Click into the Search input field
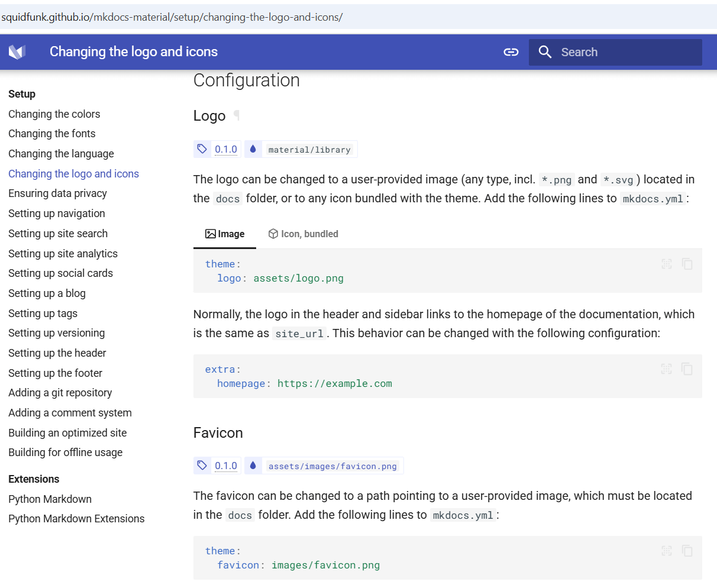Viewport: 717px width, 588px height. pyautogui.click(x=627, y=52)
